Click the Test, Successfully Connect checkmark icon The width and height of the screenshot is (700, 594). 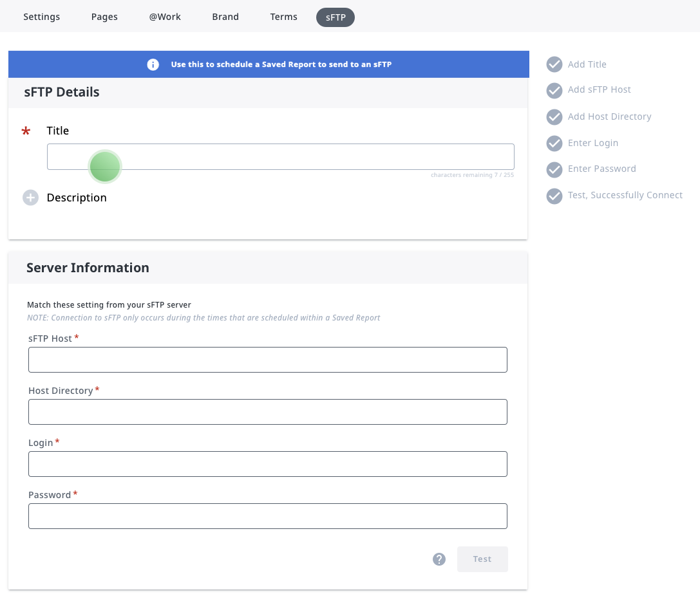(x=554, y=196)
